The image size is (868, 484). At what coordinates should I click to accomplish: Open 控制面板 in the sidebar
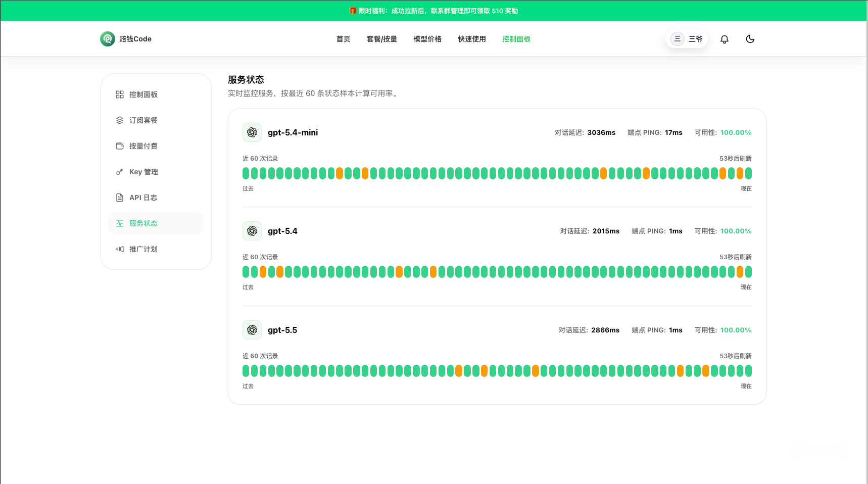tap(156, 94)
